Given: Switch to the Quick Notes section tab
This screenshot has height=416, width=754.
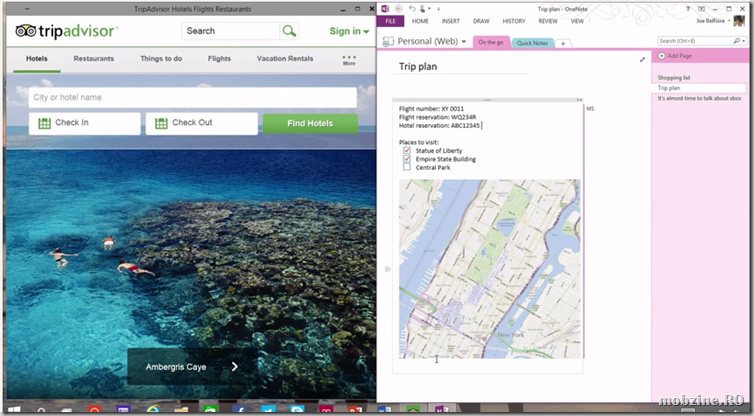Looking at the screenshot, I should 531,43.
